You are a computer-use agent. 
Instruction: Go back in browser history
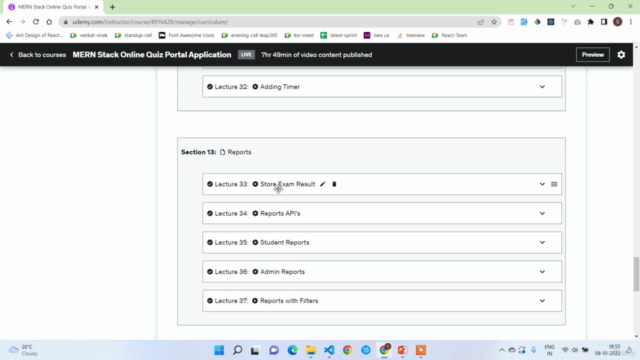[9, 22]
